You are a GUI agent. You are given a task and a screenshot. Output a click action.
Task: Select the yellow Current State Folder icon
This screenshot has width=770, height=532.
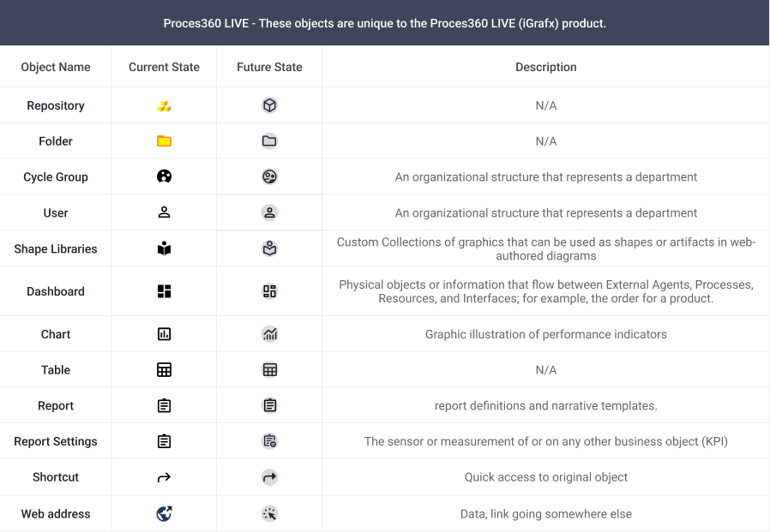pyautogui.click(x=164, y=141)
